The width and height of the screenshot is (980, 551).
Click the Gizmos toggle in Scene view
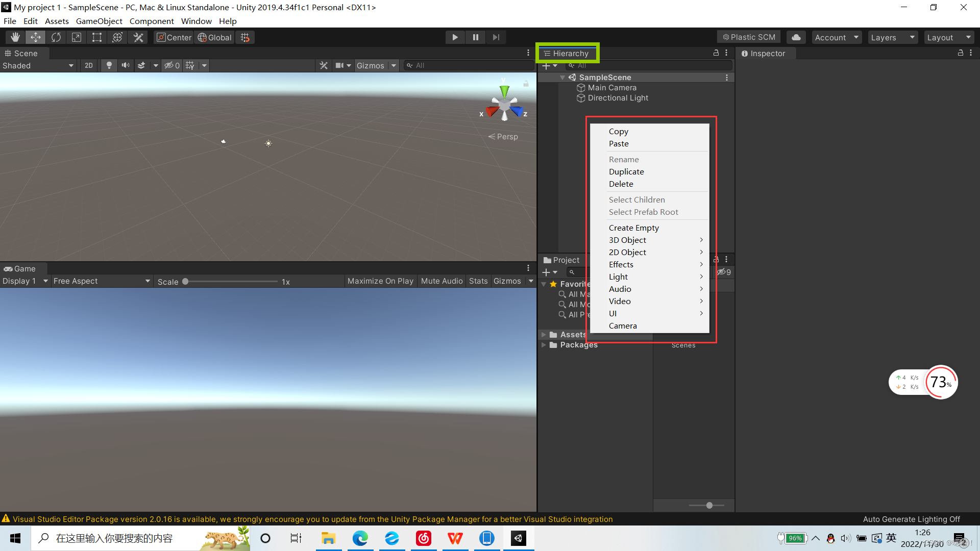[x=371, y=65]
